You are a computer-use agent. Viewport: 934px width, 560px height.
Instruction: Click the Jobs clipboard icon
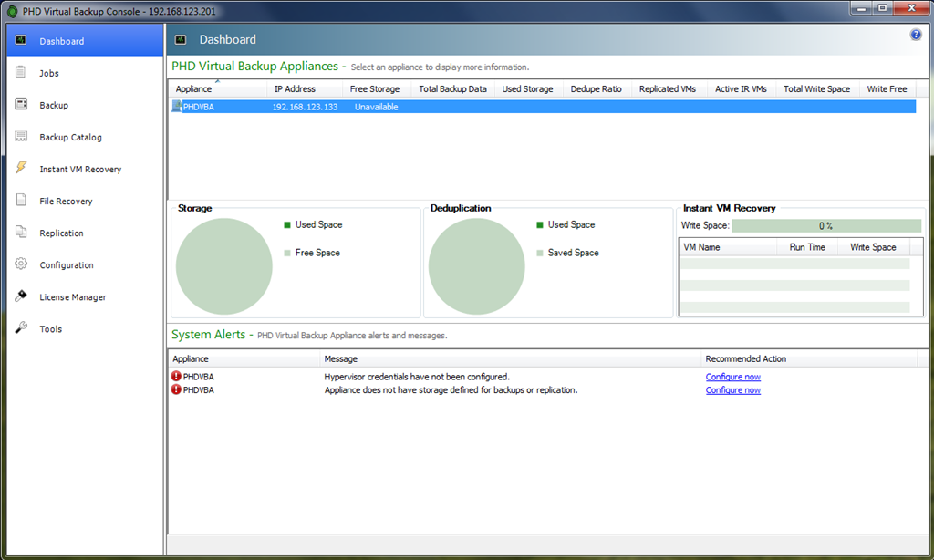point(21,73)
